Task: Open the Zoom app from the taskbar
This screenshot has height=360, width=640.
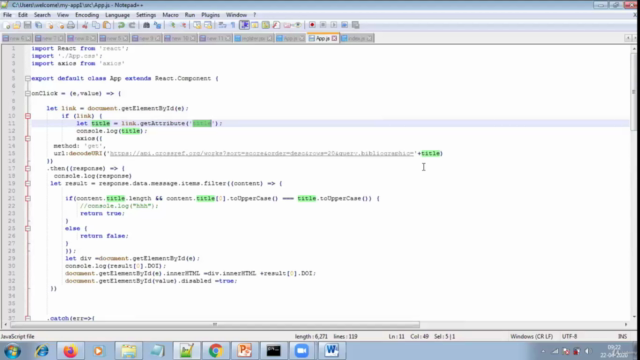Action: [302, 351]
